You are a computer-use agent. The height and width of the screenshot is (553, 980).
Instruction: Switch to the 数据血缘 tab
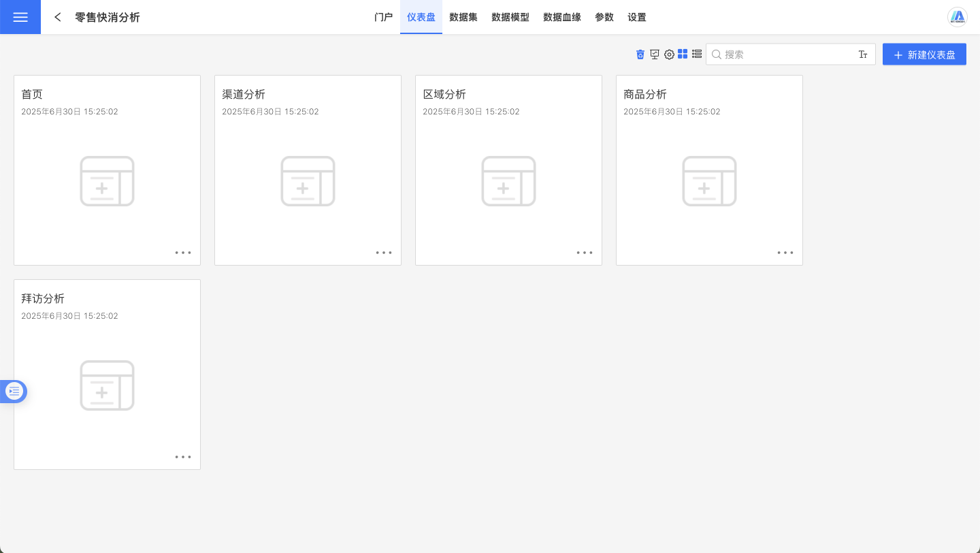pos(561,17)
